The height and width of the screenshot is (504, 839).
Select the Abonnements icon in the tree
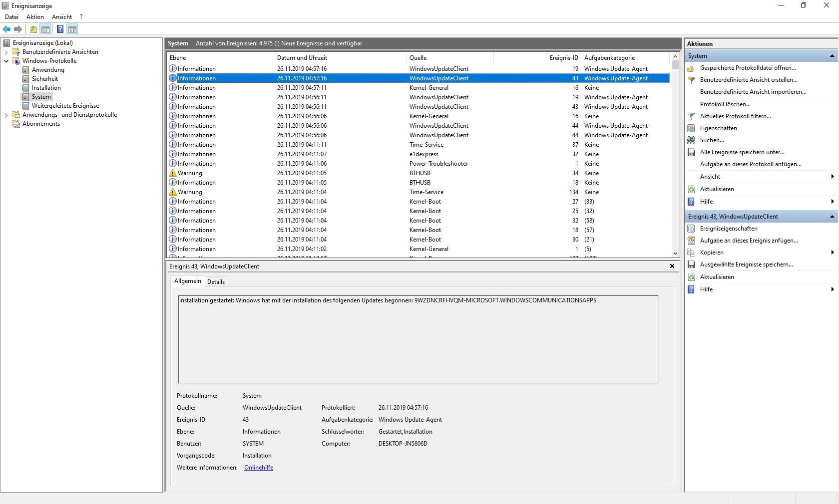point(16,124)
